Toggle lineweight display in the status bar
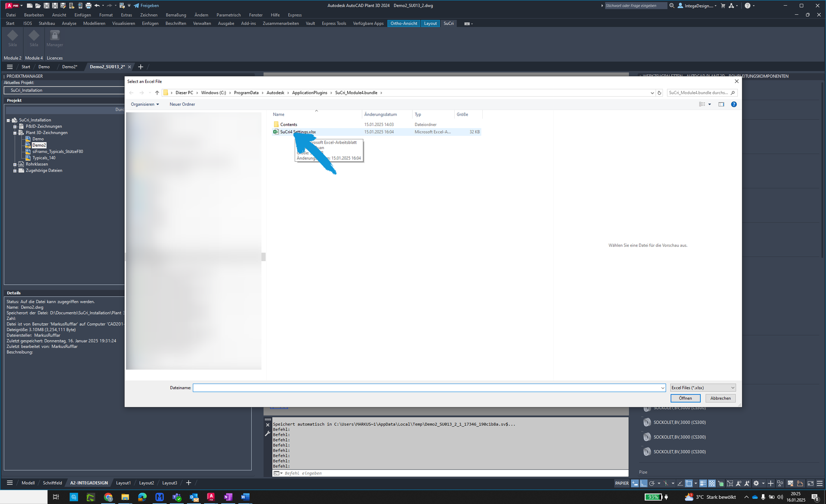Image resolution: width=826 pixels, height=504 pixels. 703,484
